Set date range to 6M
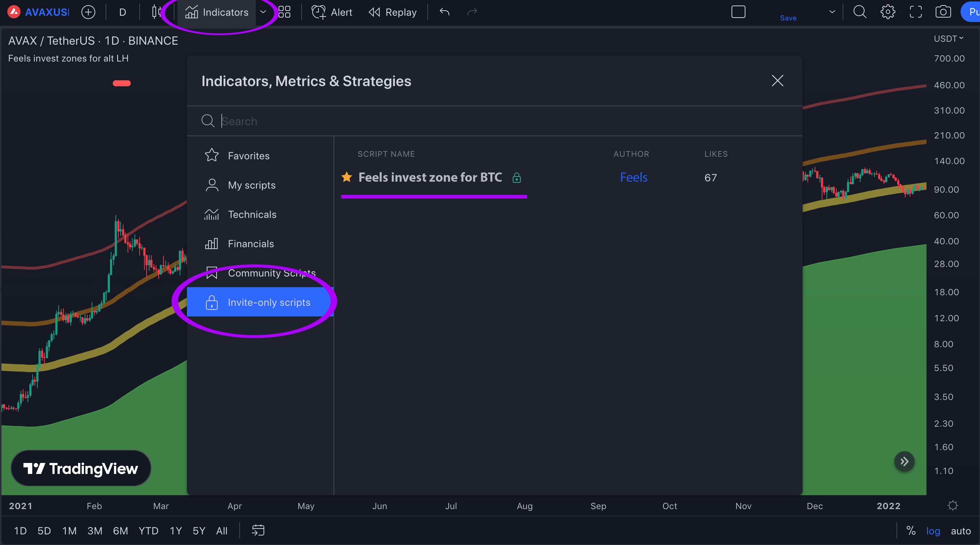Image resolution: width=980 pixels, height=545 pixels. 120,531
